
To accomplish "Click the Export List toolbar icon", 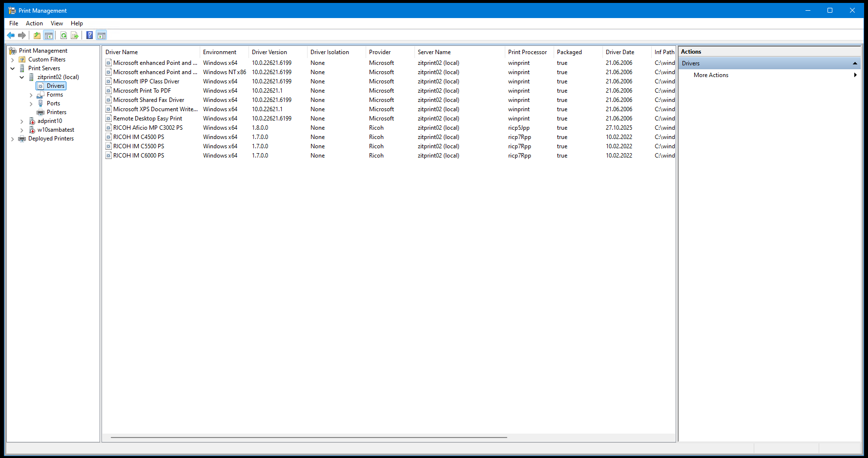I will (75, 35).
